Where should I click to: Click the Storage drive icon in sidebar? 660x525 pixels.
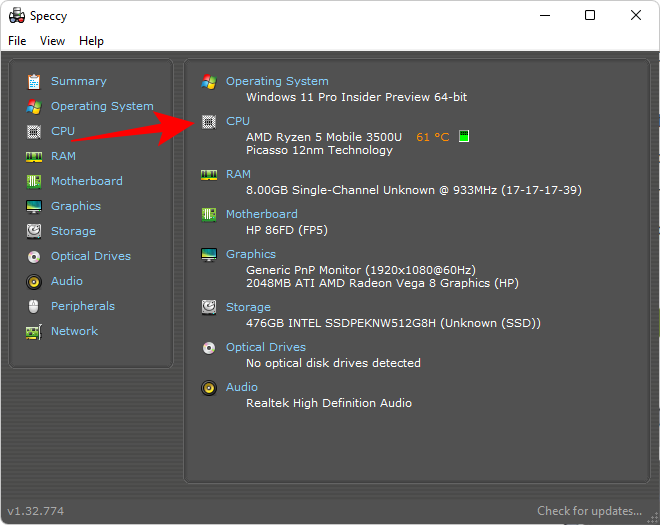(x=34, y=231)
